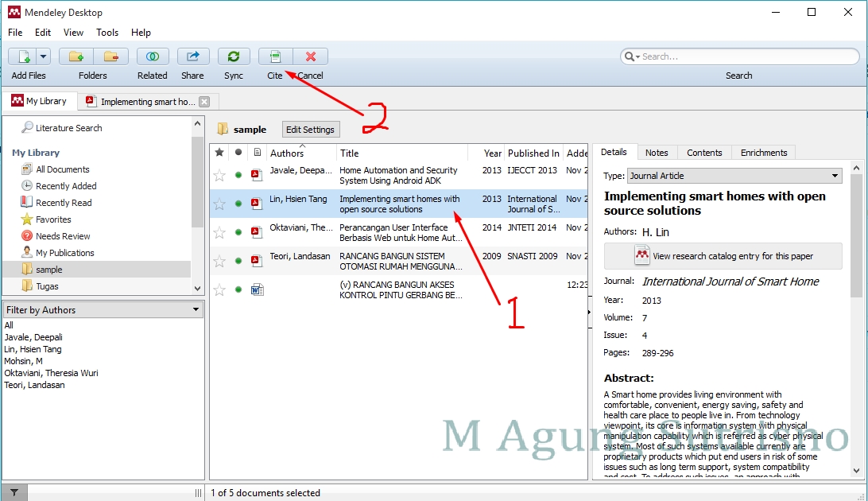Open the Help menu
Image resolution: width=868 pixels, height=501 pixels.
[x=141, y=32]
